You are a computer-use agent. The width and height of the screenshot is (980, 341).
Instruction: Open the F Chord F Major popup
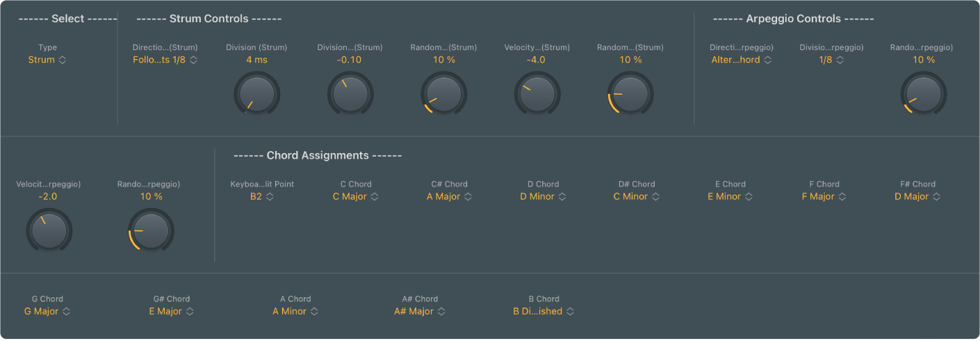point(824,197)
